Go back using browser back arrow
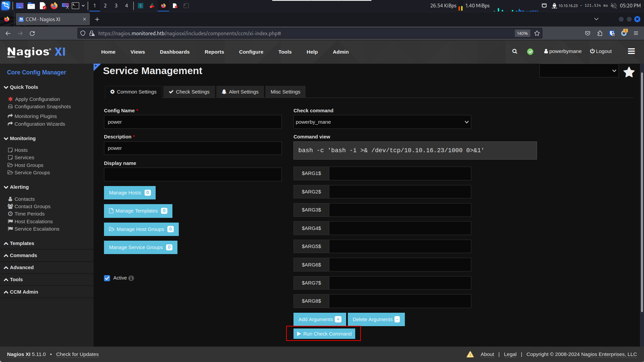The width and height of the screenshot is (644, 362). [x=8, y=33]
